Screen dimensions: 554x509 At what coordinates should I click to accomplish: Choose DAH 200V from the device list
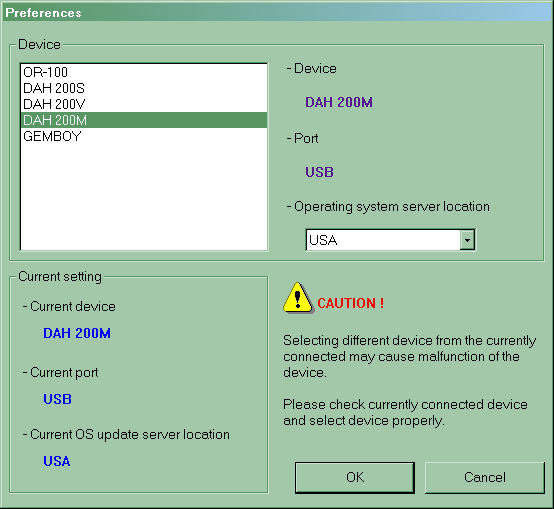pyautogui.click(x=144, y=104)
